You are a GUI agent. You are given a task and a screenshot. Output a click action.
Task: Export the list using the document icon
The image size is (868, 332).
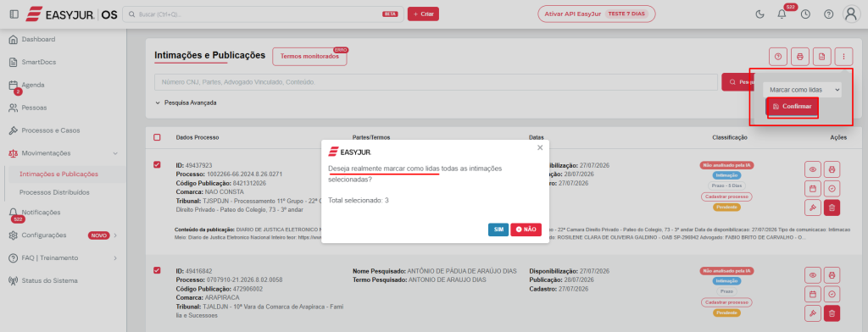[821, 57]
